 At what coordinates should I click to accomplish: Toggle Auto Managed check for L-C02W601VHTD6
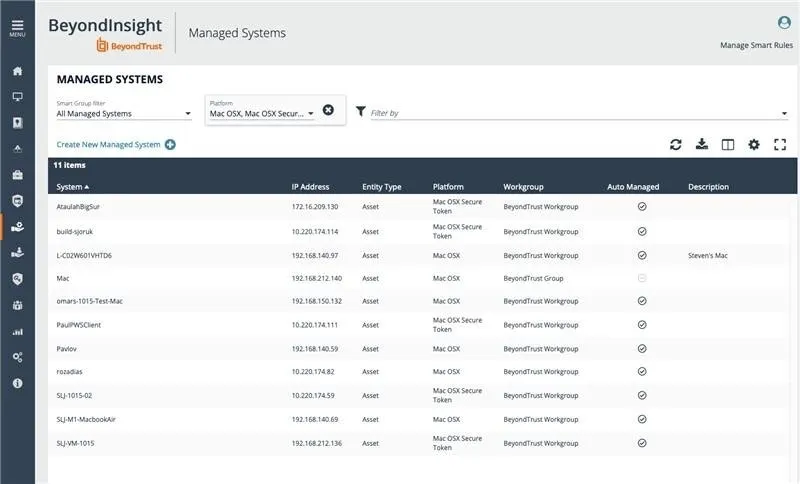point(642,255)
